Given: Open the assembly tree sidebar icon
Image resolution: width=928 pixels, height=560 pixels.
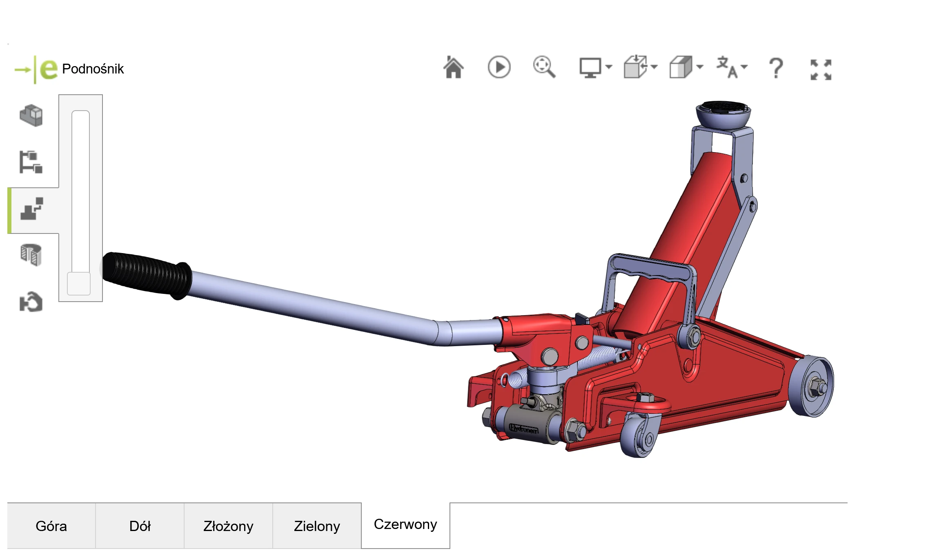Looking at the screenshot, I should tap(31, 162).
